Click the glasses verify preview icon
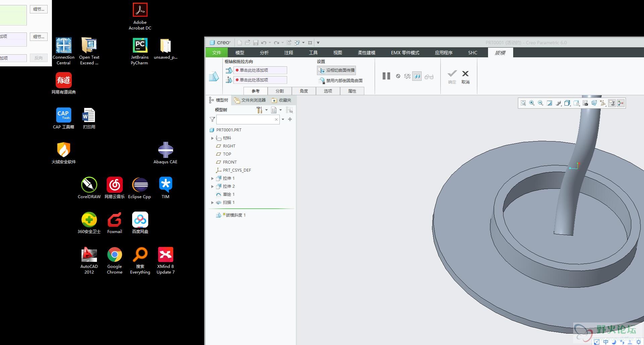 pos(429,77)
